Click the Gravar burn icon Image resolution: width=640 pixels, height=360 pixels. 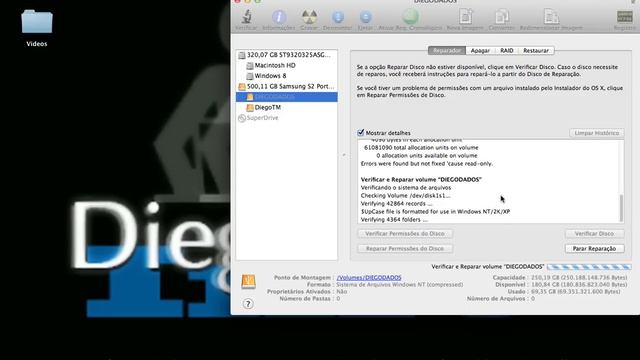(309, 17)
